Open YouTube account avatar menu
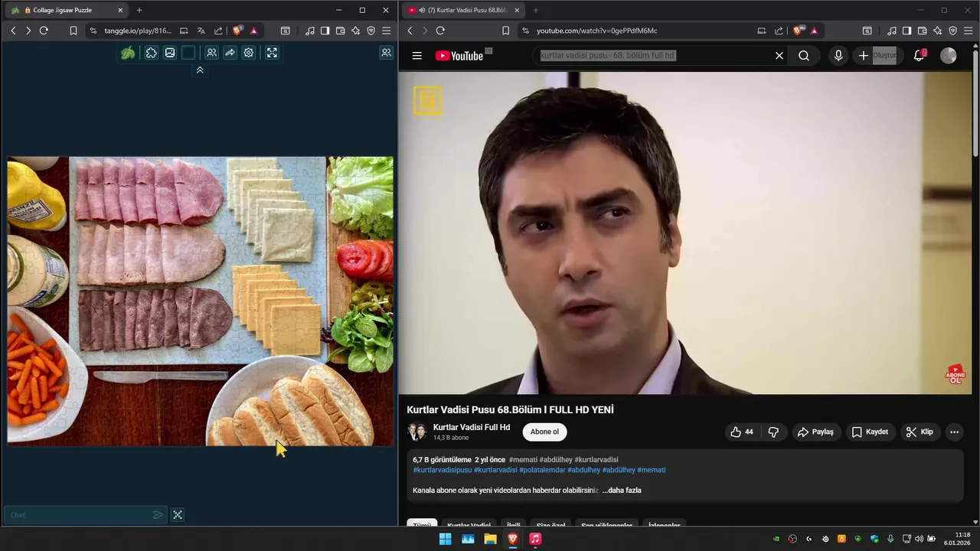 coord(949,56)
